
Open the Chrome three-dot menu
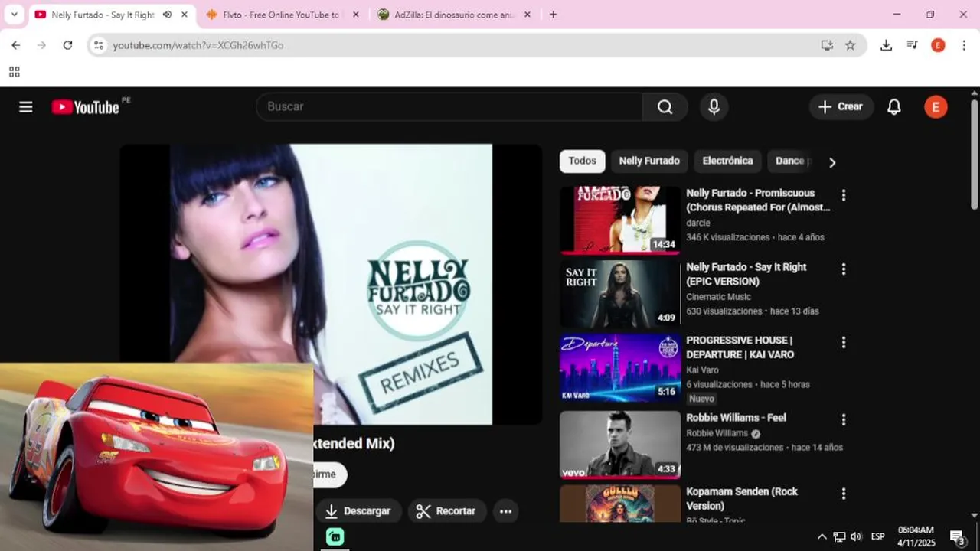click(x=963, y=45)
